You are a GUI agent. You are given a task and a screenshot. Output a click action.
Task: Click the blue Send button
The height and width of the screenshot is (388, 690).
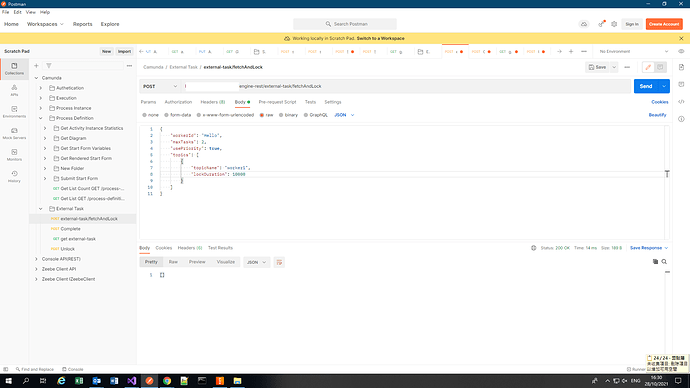646,86
